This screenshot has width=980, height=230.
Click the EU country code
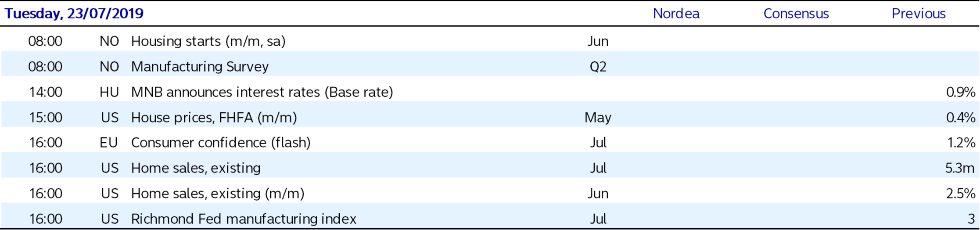point(109,143)
